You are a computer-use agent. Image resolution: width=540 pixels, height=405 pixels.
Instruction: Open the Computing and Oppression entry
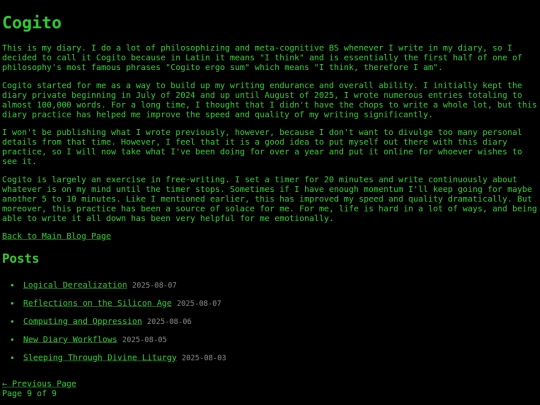click(x=82, y=321)
